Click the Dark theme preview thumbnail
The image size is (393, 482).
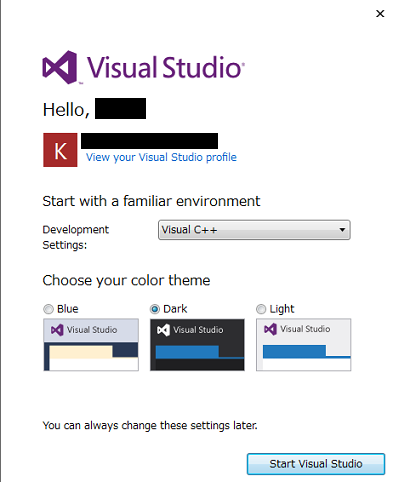click(x=197, y=345)
